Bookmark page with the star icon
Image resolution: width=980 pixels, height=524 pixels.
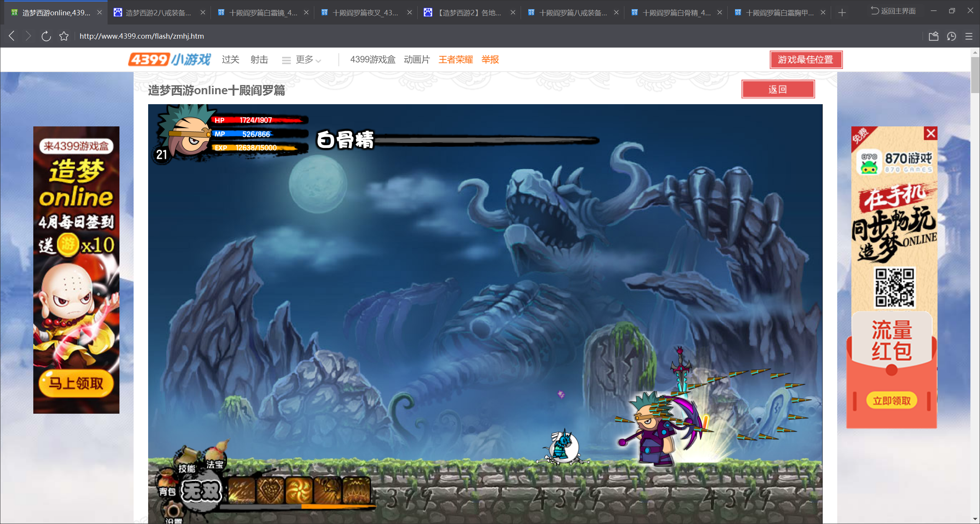[64, 36]
